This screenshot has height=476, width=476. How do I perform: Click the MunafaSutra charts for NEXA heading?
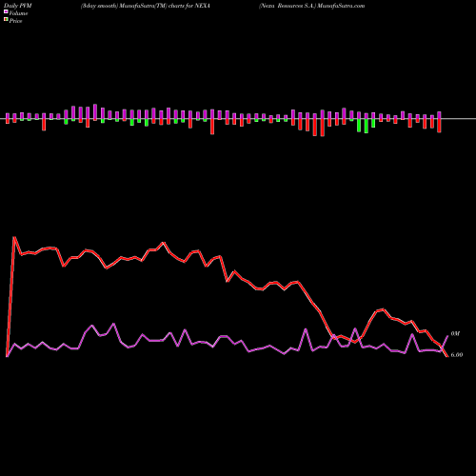click(x=145, y=6)
